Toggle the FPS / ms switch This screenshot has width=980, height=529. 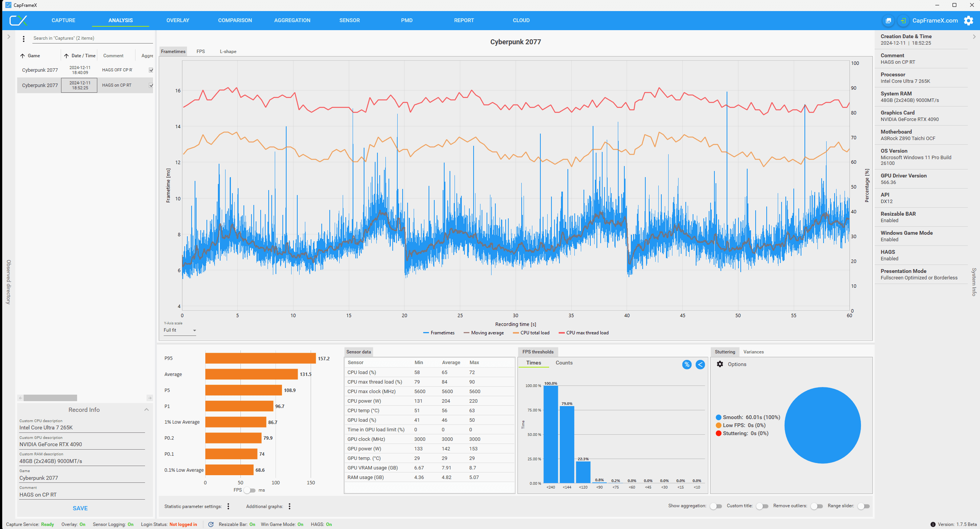(250, 490)
